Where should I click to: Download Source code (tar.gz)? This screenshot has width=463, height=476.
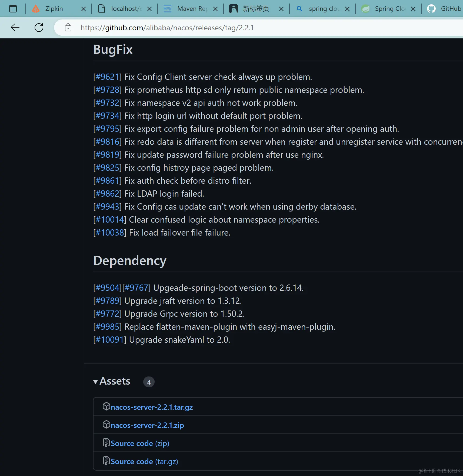point(144,461)
